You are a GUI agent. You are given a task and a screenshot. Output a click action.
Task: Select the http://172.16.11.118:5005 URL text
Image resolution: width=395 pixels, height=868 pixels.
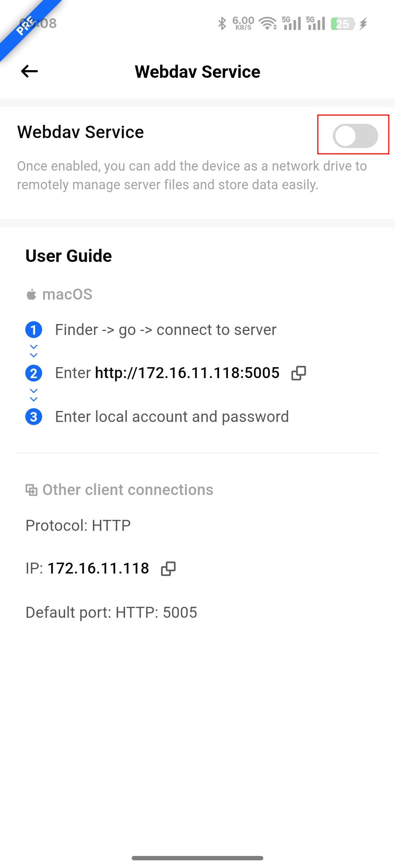click(x=187, y=373)
